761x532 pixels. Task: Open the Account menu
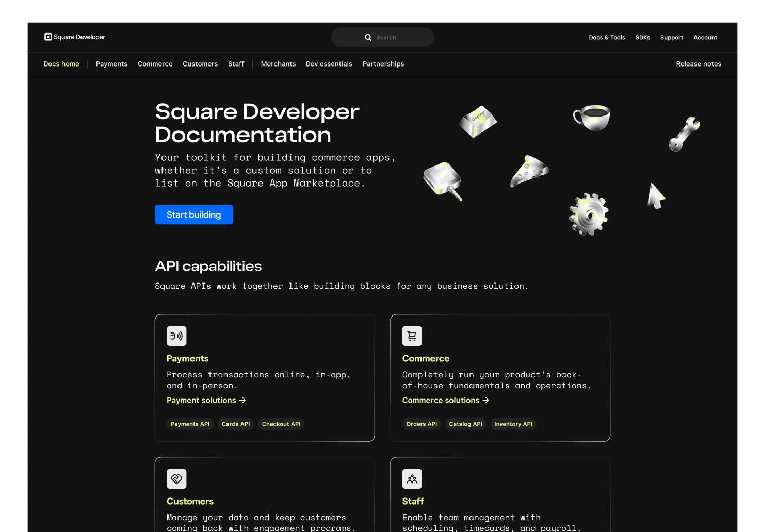point(705,38)
